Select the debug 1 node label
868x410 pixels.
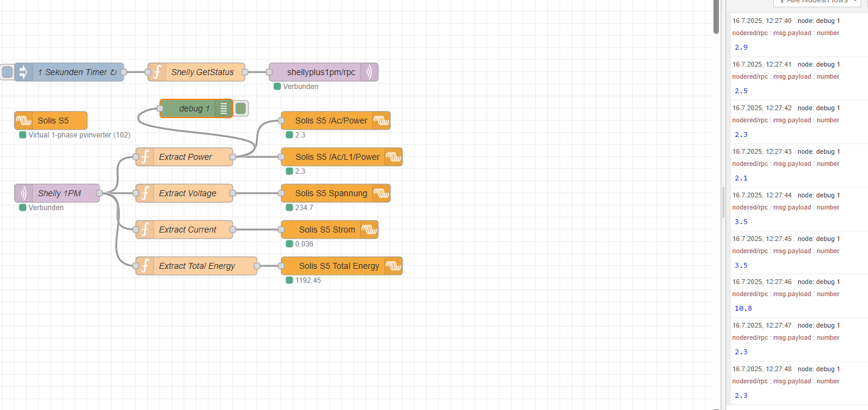[194, 108]
